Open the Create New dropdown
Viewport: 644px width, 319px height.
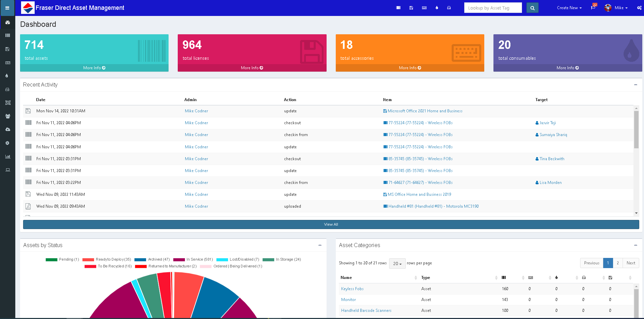[x=569, y=8]
